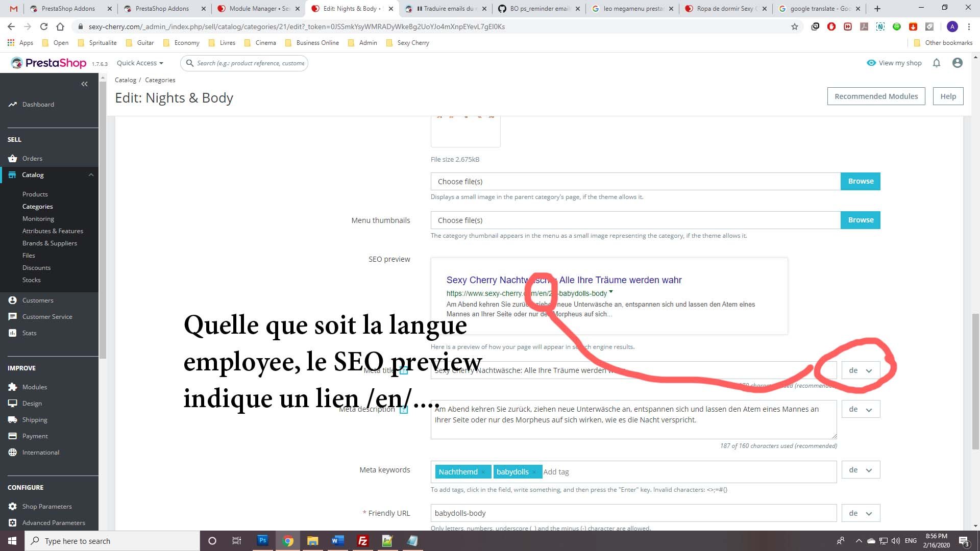Click the Modules puzzle icon

(12, 387)
